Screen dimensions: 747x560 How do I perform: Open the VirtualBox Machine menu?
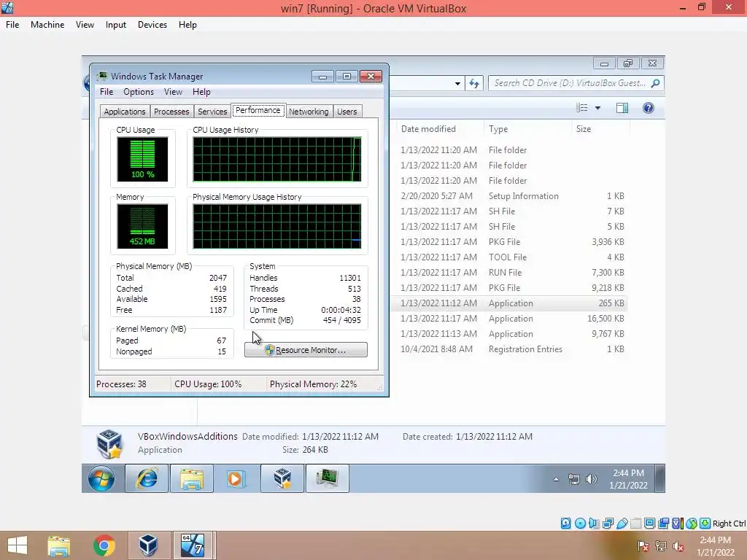tap(47, 25)
